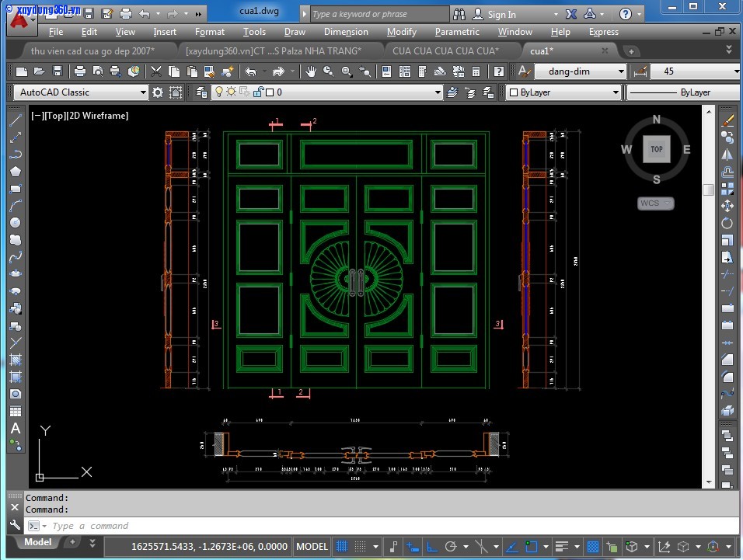
Task: Select the Polyline tool
Action: pos(16,155)
